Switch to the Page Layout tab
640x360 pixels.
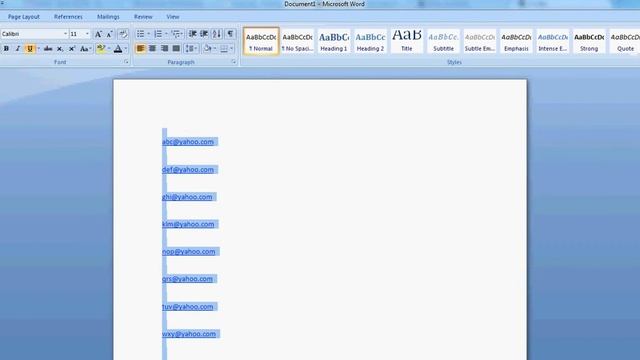click(x=24, y=17)
